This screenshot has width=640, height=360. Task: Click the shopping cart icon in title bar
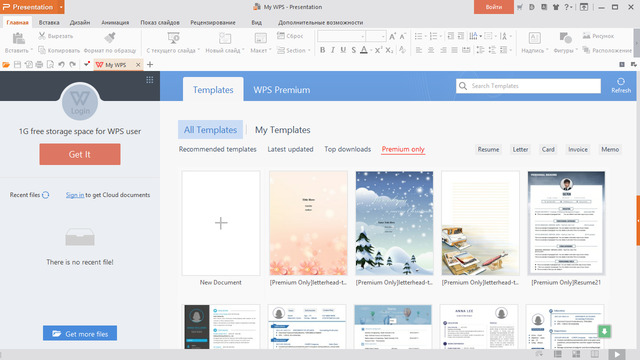(520, 7)
